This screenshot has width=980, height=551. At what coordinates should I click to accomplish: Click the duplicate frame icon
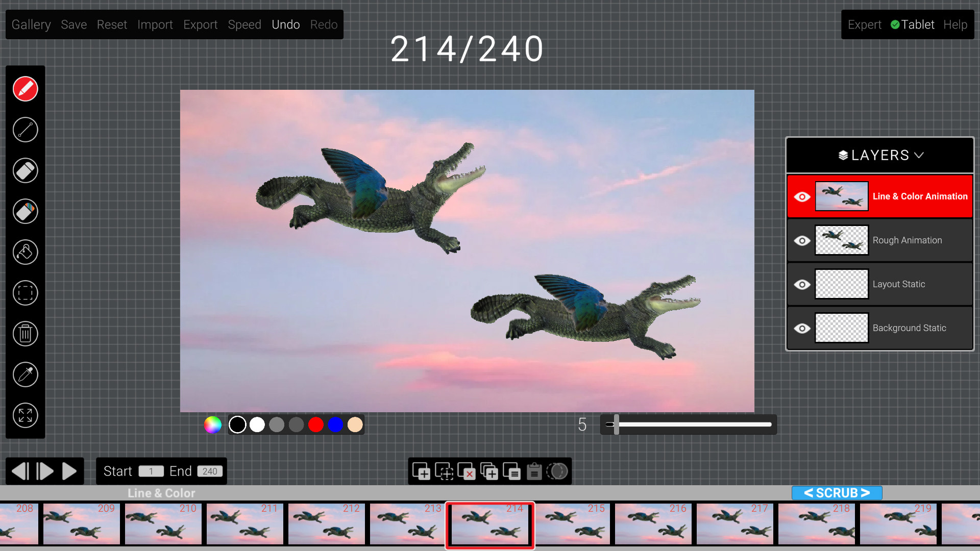(x=489, y=471)
